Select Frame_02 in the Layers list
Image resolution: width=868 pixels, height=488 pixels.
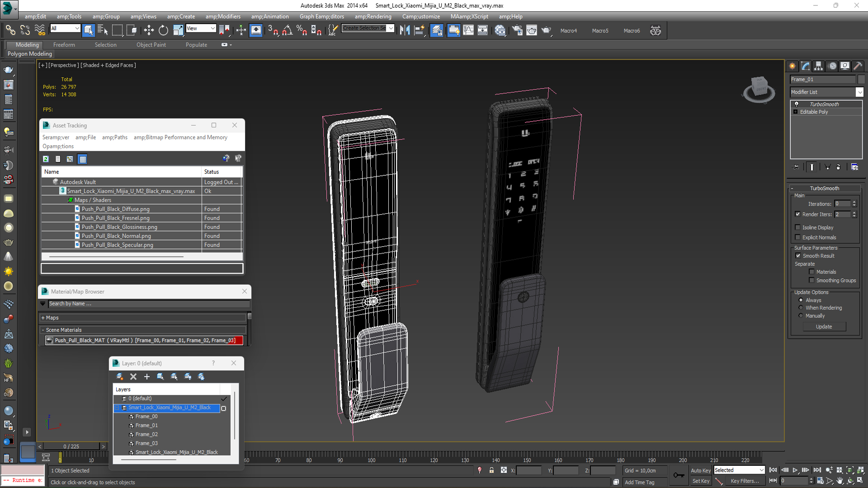pyautogui.click(x=146, y=434)
